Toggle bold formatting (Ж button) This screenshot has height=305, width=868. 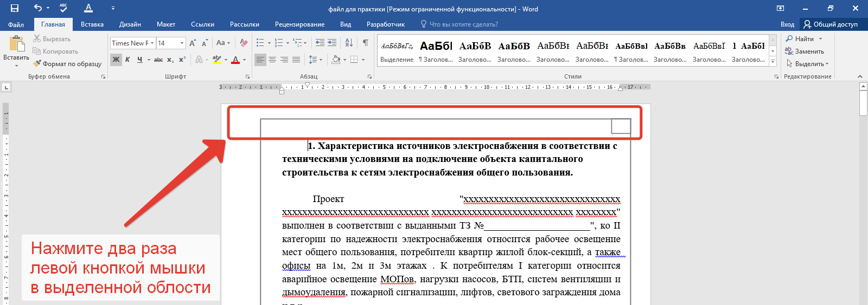click(116, 60)
